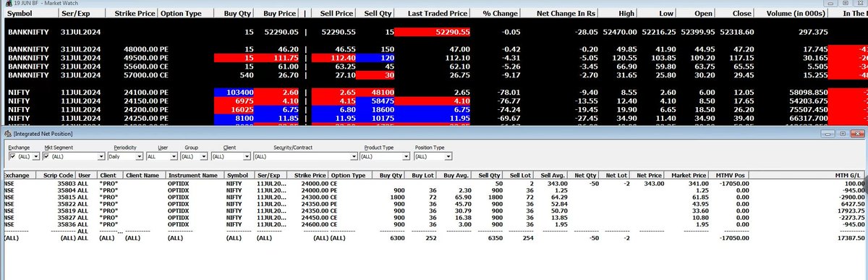This screenshot has height=280, width=868.
Task: Click net price cell 343.00
Action: coord(653,184)
